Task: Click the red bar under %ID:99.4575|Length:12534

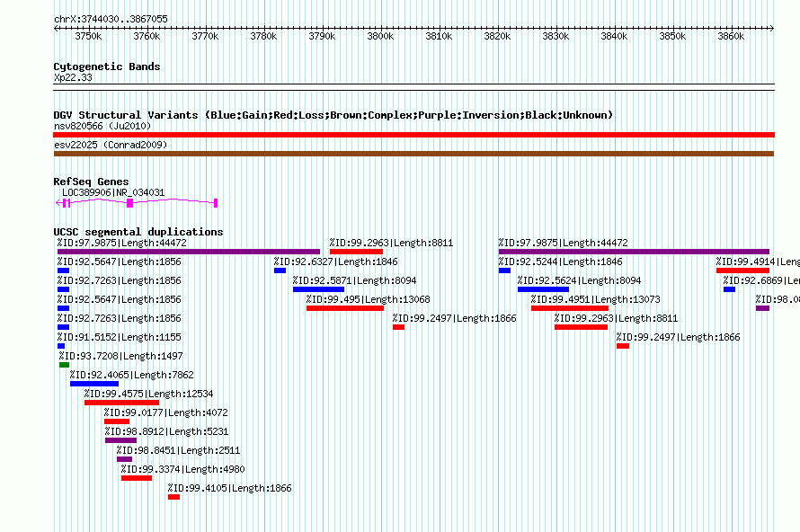Action: click(x=121, y=403)
